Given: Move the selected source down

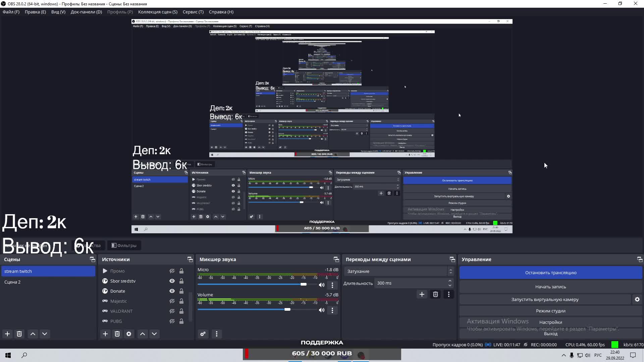Looking at the screenshot, I should point(154,334).
